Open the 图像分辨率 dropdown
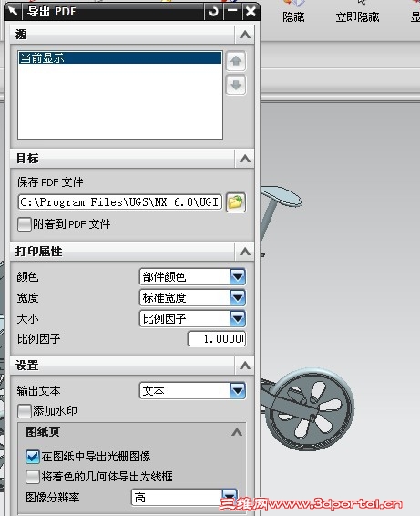This screenshot has height=516, width=420. 184,498
